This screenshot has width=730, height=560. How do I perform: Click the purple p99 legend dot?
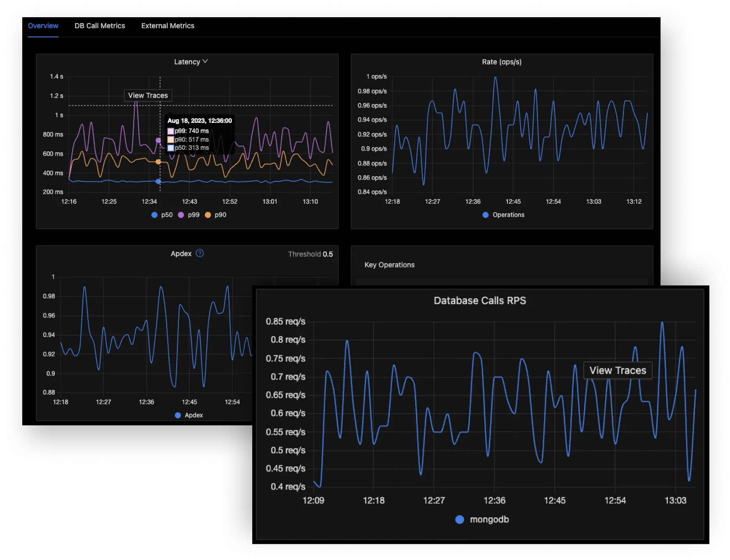(x=181, y=215)
